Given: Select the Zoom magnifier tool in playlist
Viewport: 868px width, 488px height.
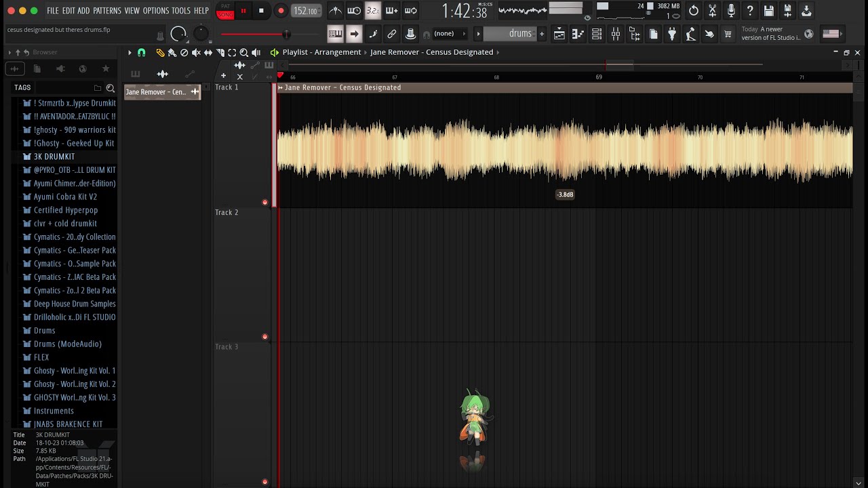Looking at the screenshot, I should pos(244,52).
